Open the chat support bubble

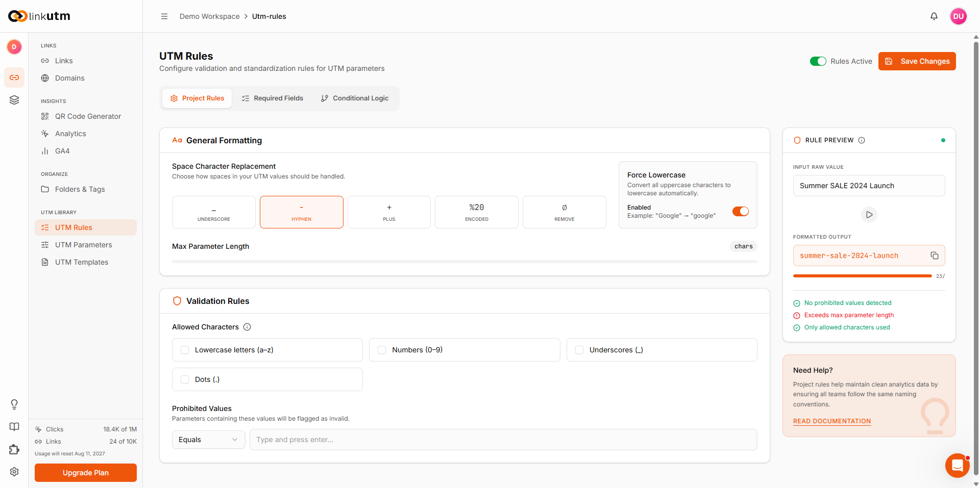(x=958, y=466)
